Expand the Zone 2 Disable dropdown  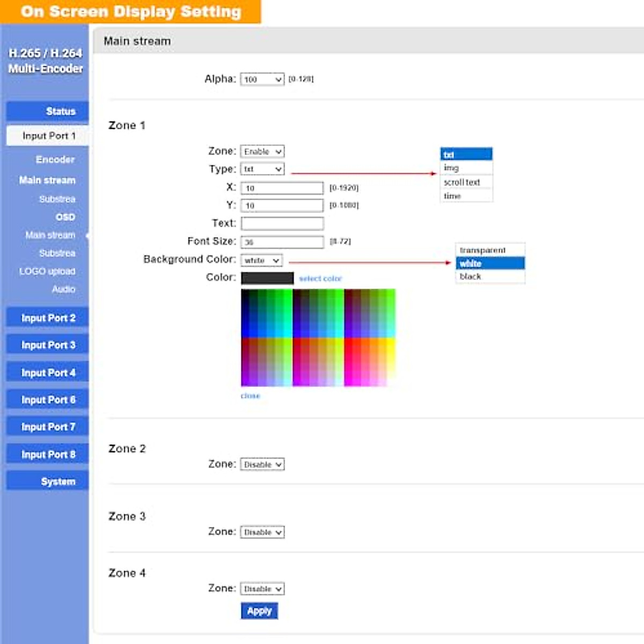[262, 465]
